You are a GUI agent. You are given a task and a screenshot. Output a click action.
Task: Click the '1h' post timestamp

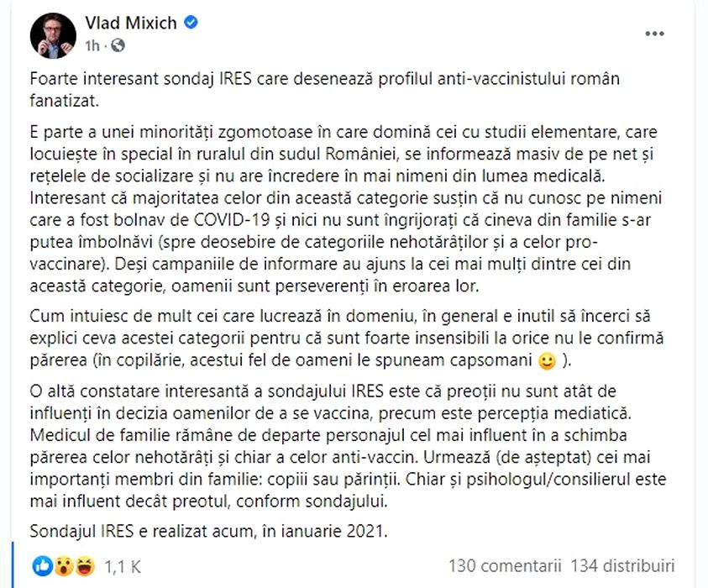93,45
